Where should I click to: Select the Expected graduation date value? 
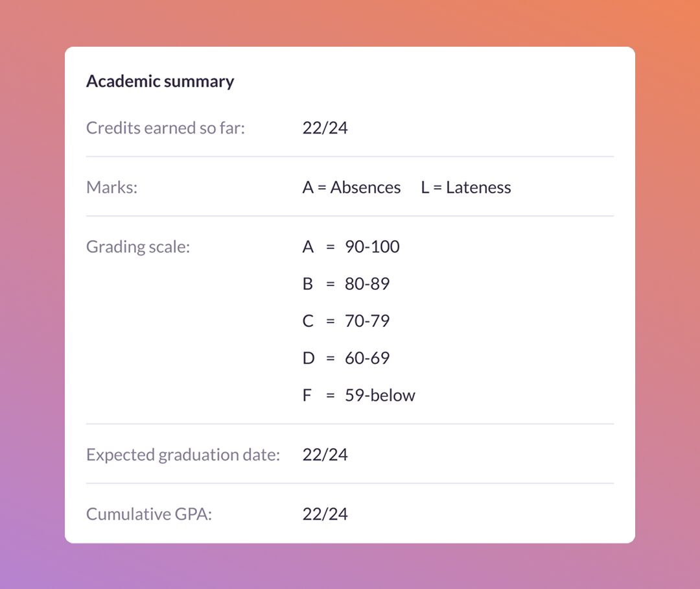[325, 455]
